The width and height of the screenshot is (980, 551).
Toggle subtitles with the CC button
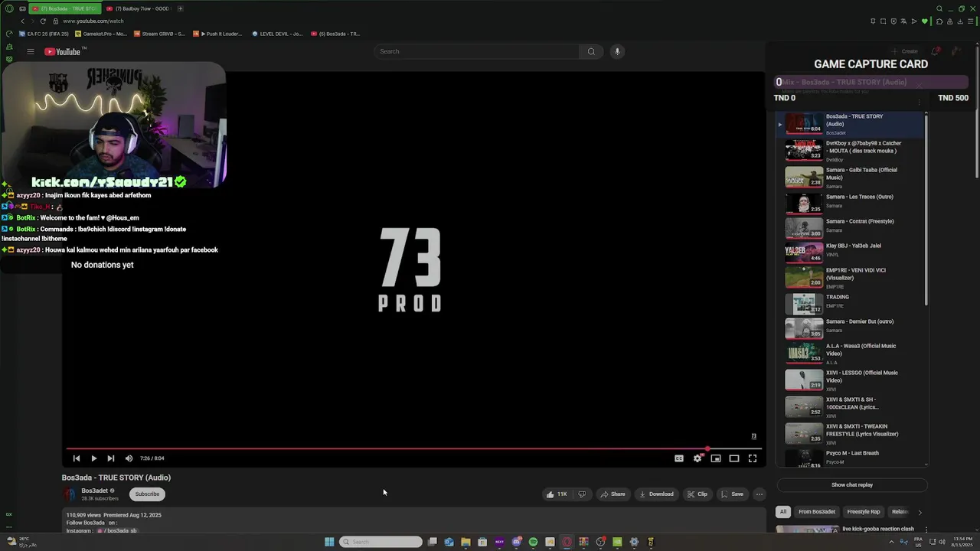click(679, 458)
